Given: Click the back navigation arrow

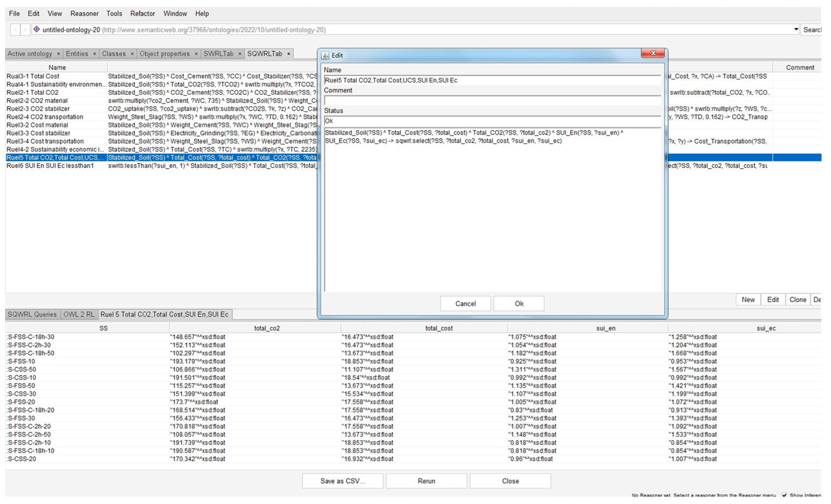Looking at the screenshot, I should [15, 30].
